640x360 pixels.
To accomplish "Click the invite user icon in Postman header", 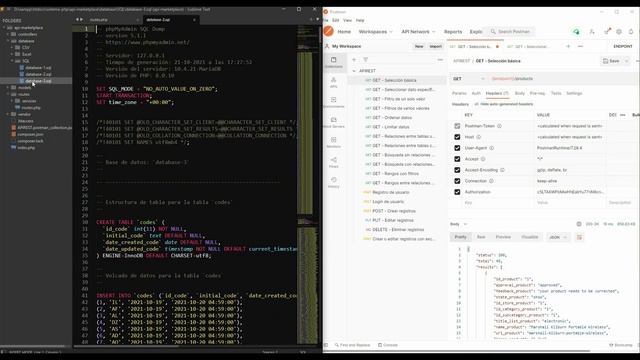I will coord(591,31).
